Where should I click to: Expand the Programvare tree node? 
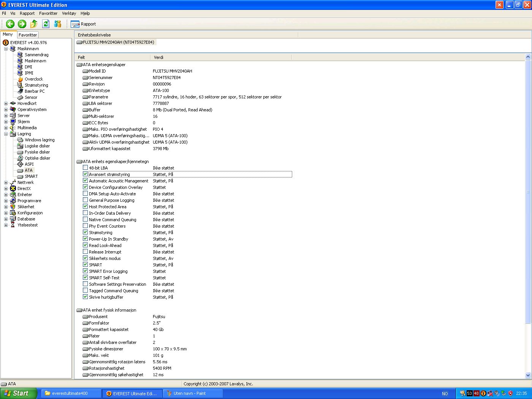click(6, 201)
